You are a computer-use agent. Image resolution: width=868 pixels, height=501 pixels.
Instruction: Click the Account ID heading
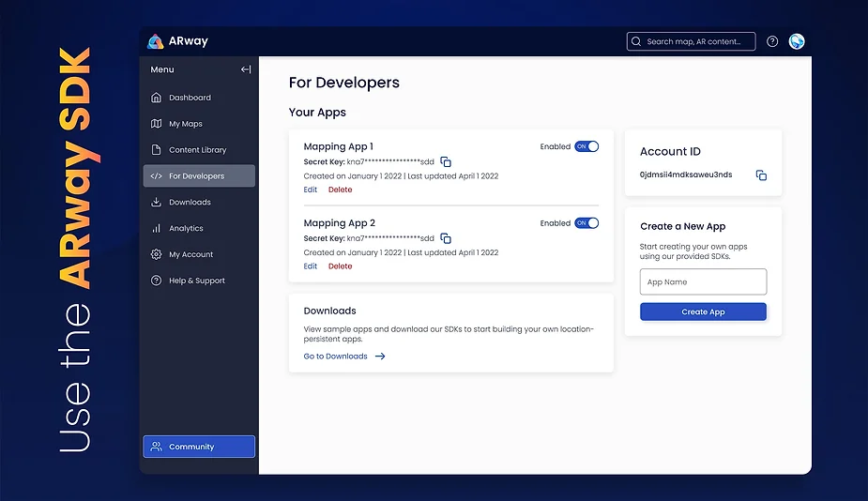point(670,151)
